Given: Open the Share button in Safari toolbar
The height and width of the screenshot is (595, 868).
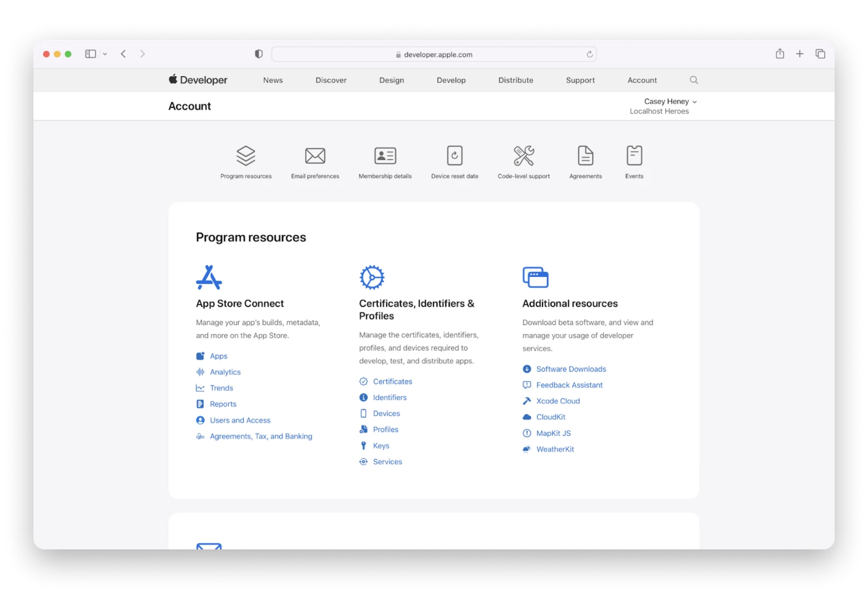Looking at the screenshot, I should click(780, 53).
